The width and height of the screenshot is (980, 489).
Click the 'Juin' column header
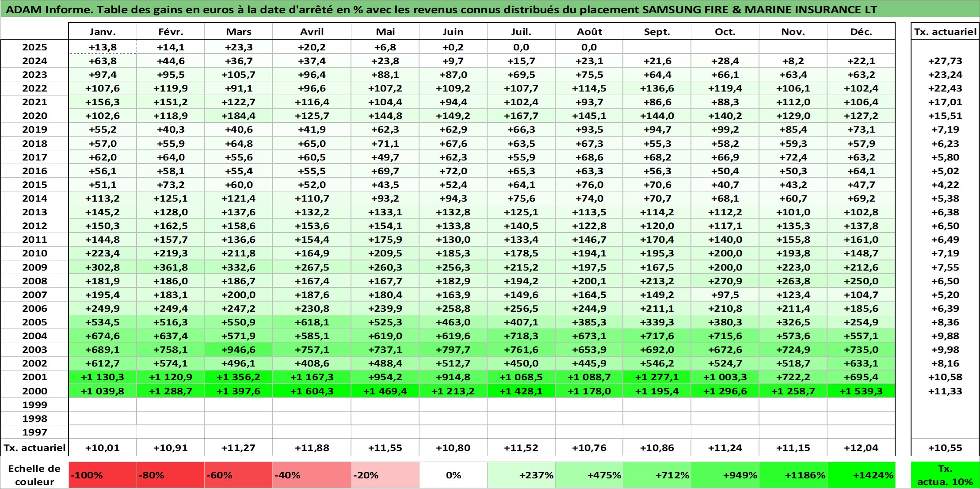tap(453, 31)
